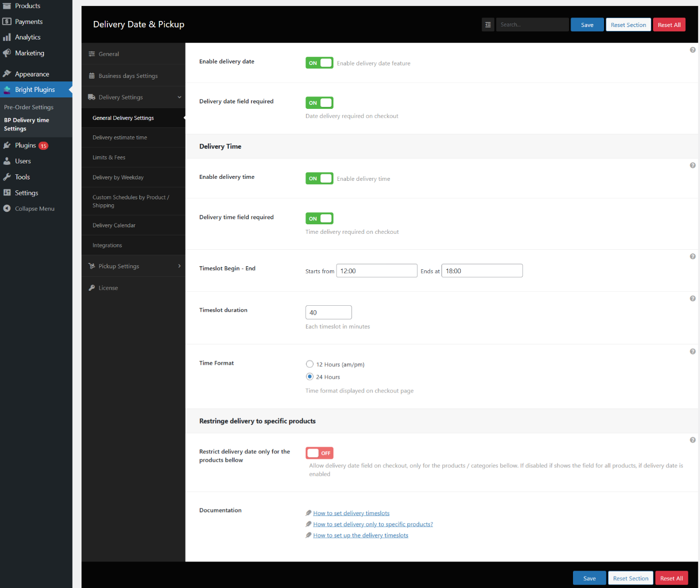
Task: Click inside the Starts from time field
Action: click(376, 270)
